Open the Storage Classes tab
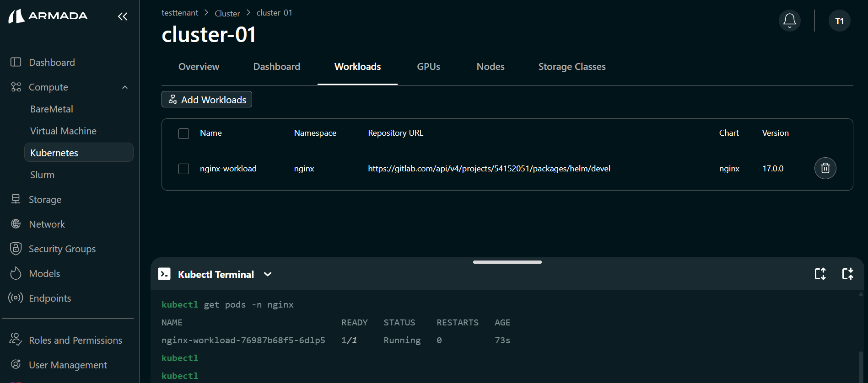The image size is (868, 383). pos(572,67)
